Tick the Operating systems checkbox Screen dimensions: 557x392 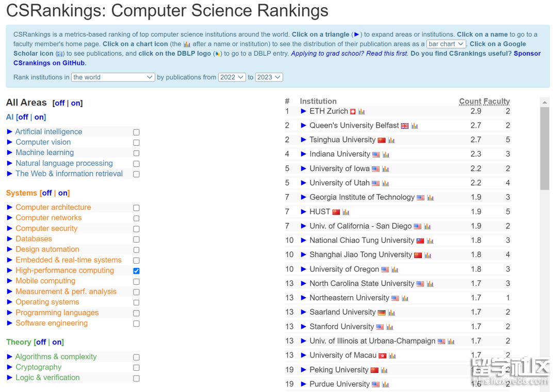coord(136,302)
